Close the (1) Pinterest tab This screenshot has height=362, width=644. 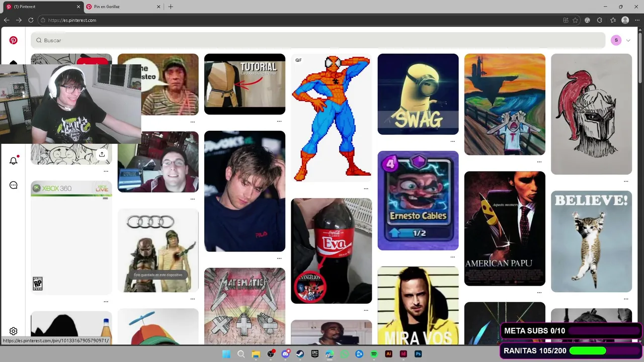(x=78, y=7)
